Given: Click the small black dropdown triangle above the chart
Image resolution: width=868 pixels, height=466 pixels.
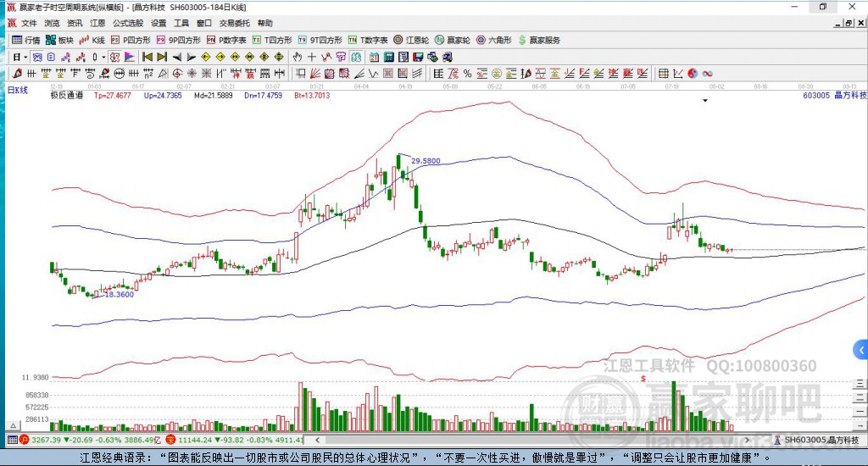Looking at the screenshot, I should pyautogui.click(x=705, y=101).
